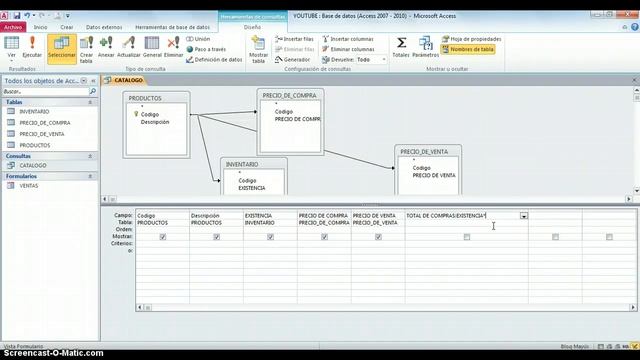Collapse the Tablas group
Viewport: 640px width, 360px height.
[x=90, y=102]
